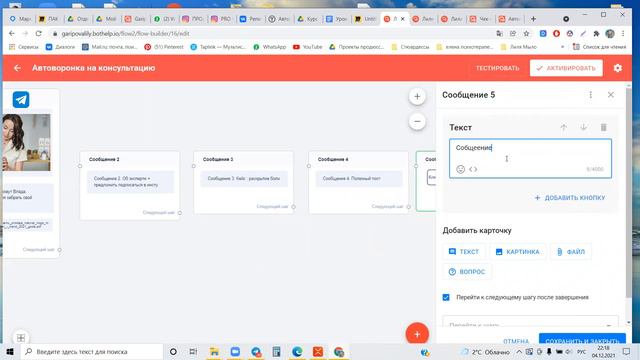640x360 pixels.
Task: Open Список для чтения reading list
Action: tap(600, 47)
